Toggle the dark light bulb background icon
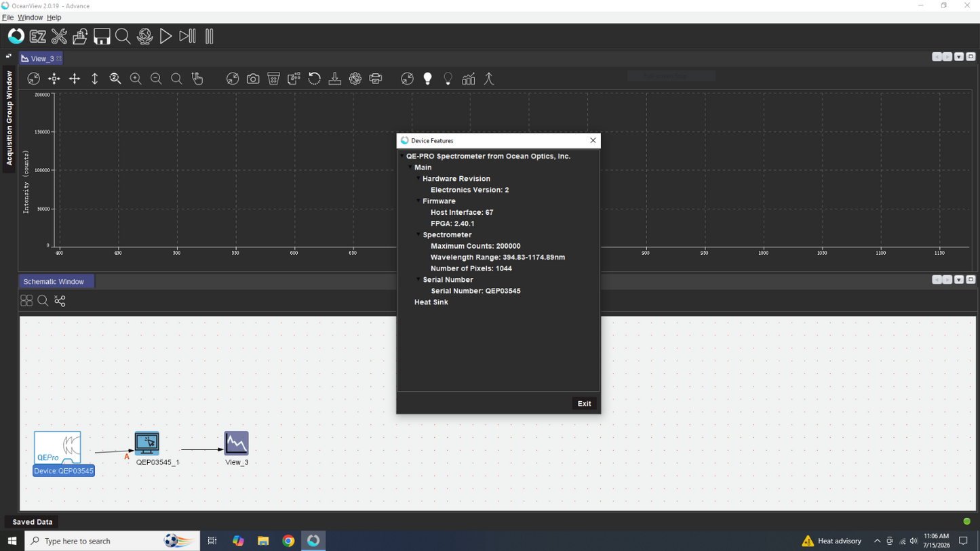This screenshot has height=551, width=980. point(448,79)
